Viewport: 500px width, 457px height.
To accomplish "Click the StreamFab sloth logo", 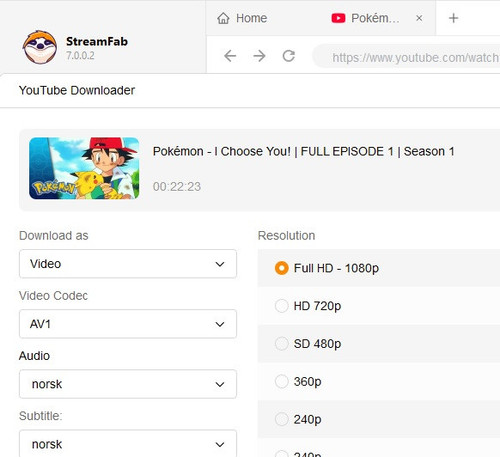I will tap(40, 47).
